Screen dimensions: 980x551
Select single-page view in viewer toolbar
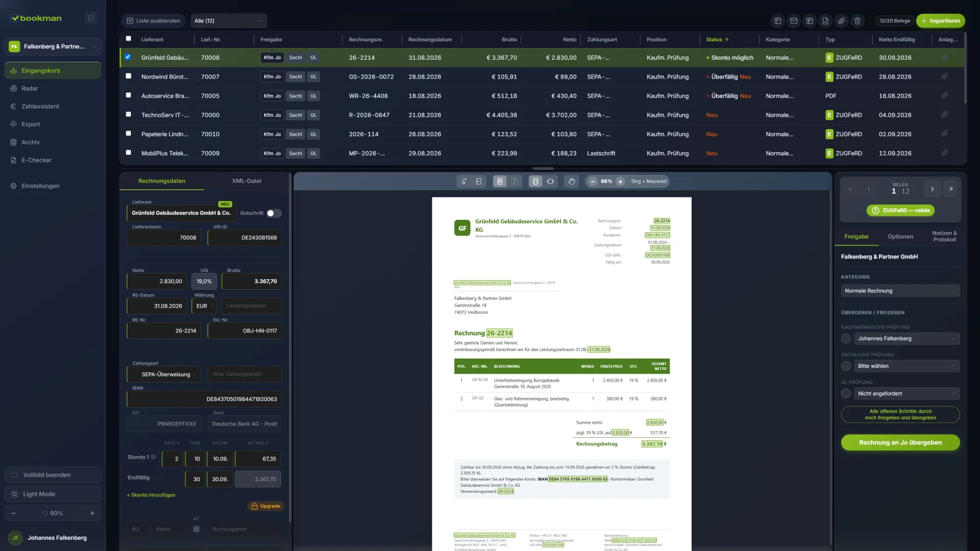coord(500,181)
